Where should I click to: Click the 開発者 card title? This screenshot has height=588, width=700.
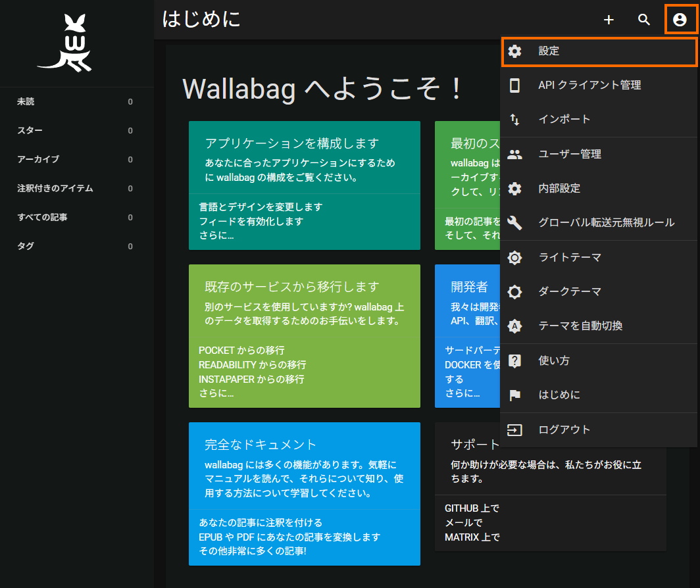469,287
